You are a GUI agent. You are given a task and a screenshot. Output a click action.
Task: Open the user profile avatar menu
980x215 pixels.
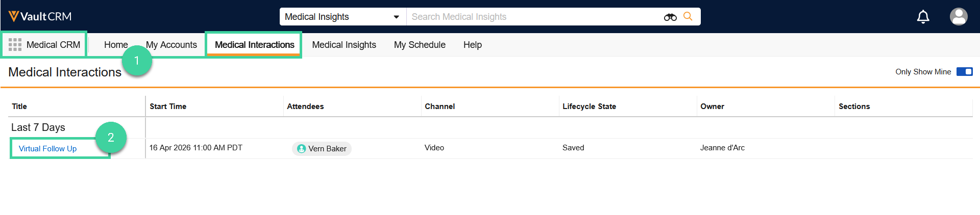tap(958, 16)
